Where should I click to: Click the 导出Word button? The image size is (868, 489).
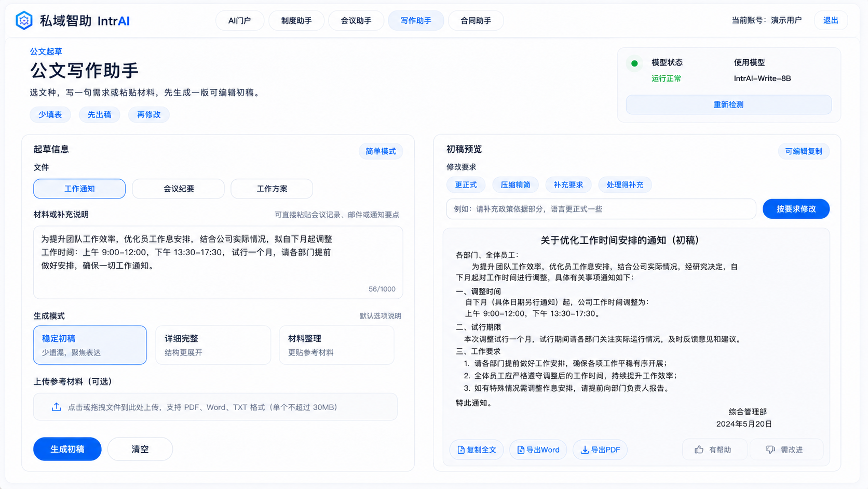(x=538, y=450)
